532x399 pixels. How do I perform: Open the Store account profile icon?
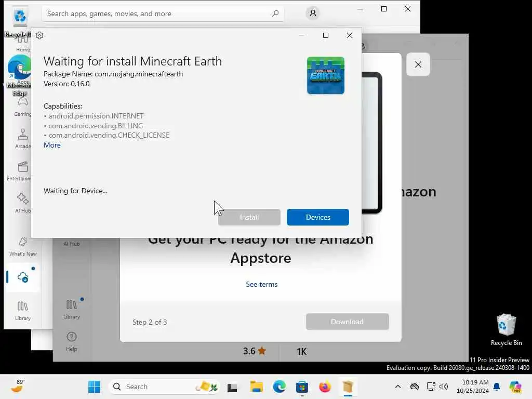point(312,13)
